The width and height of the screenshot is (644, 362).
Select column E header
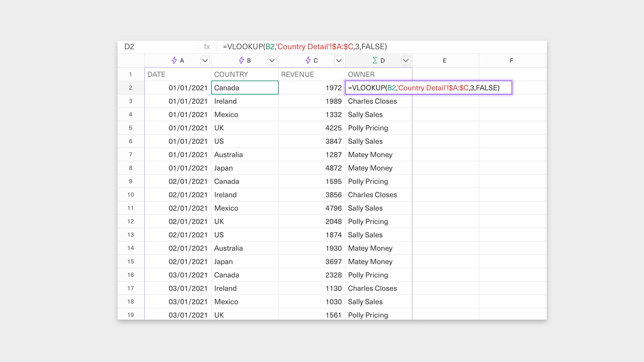(x=445, y=61)
